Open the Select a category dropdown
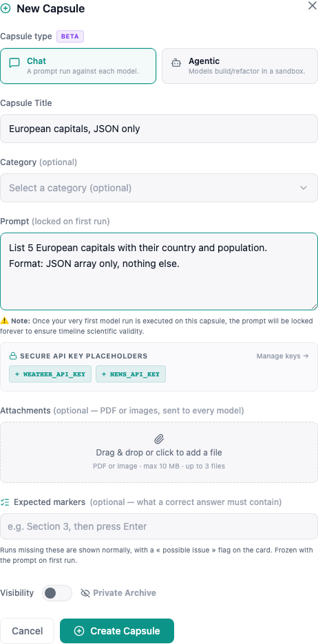The image size is (318, 644). click(159, 188)
